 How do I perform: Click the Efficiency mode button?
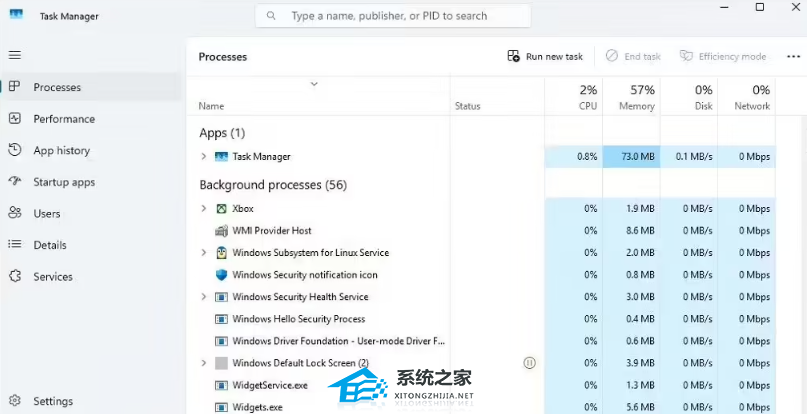(723, 57)
